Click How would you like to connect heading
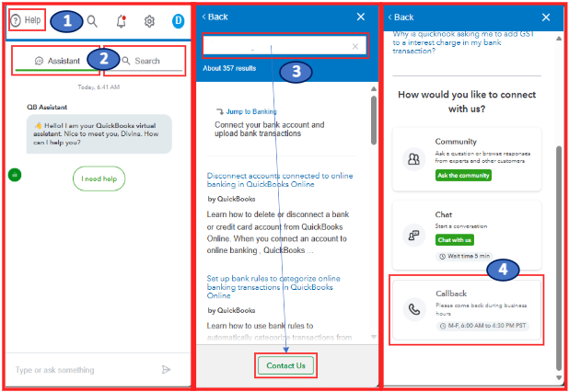 pyautogui.click(x=467, y=101)
